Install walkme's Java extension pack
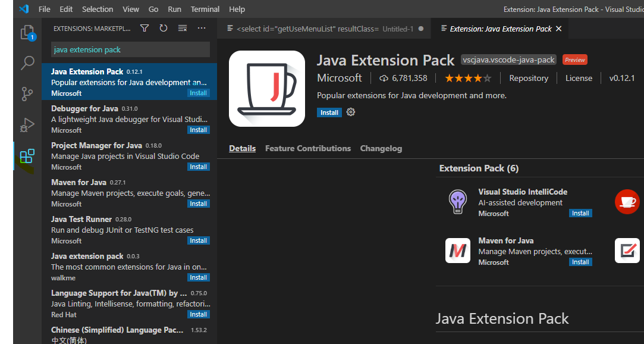This screenshot has width=644, height=344. (199, 277)
